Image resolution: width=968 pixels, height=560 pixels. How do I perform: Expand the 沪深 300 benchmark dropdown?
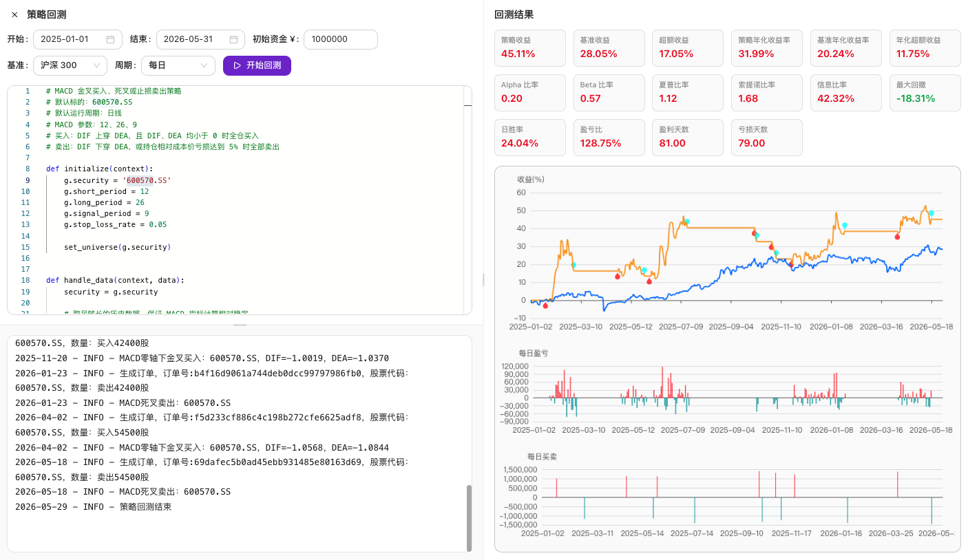pyautogui.click(x=70, y=65)
